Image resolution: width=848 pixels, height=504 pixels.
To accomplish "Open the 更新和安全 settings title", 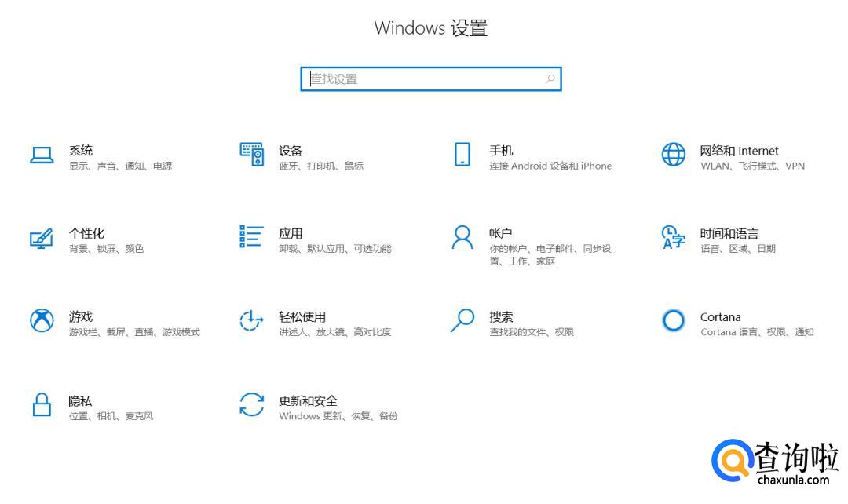I will coord(309,400).
